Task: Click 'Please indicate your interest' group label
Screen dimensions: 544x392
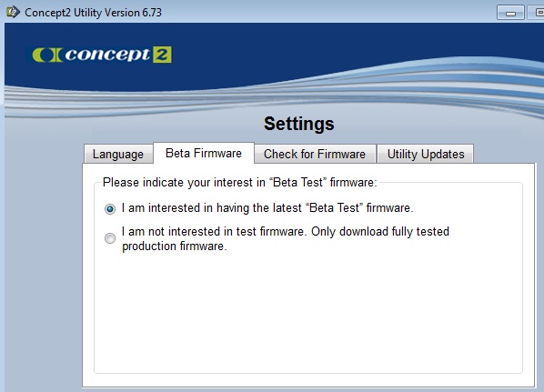Action: pos(240,183)
